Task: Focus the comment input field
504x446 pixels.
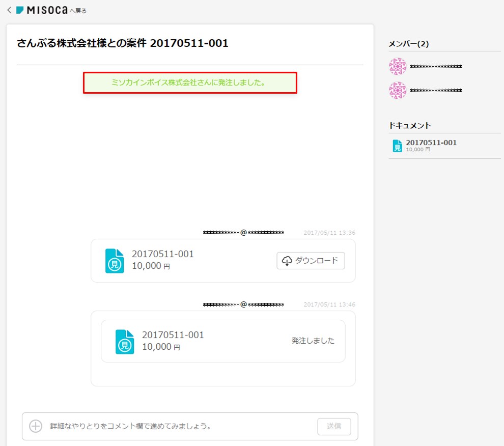Action: tap(180, 426)
